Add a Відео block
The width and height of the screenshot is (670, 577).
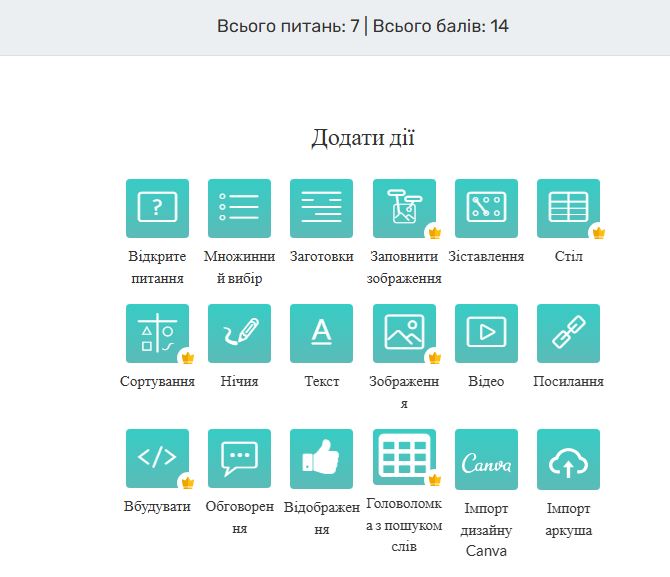(486, 333)
